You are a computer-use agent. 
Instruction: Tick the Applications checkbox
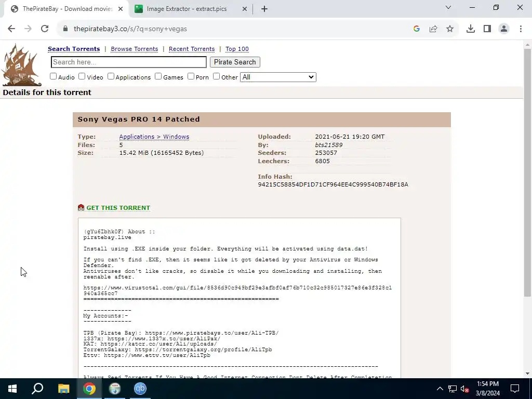(x=111, y=76)
